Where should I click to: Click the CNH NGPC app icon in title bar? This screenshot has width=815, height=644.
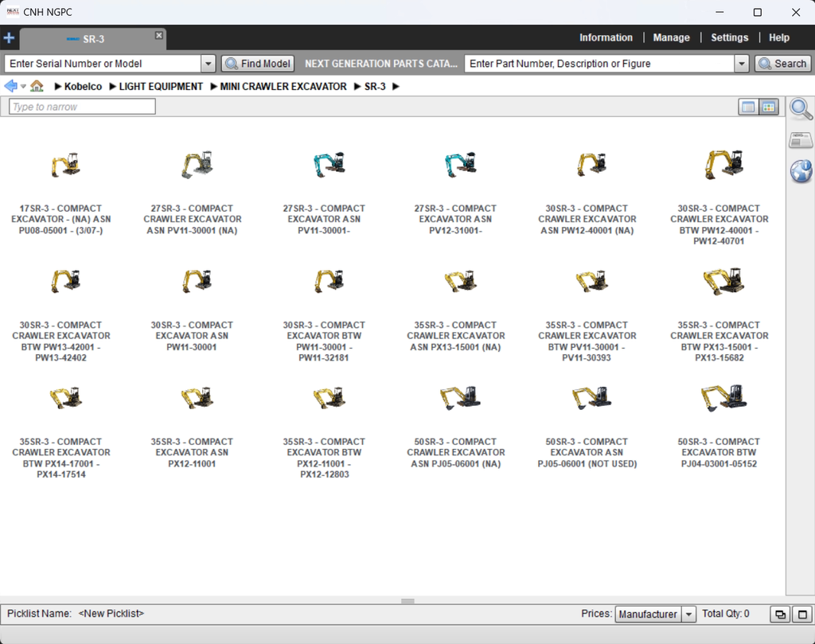pyautogui.click(x=13, y=11)
